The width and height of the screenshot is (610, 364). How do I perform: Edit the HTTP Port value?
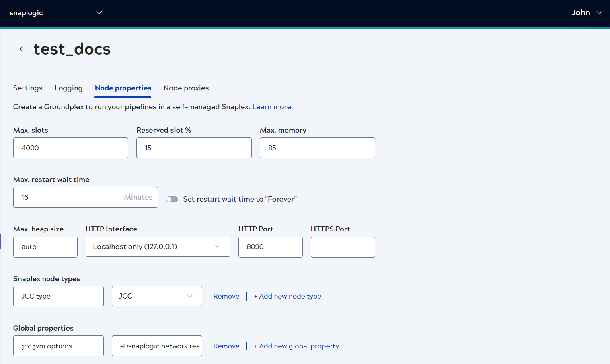coord(270,247)
